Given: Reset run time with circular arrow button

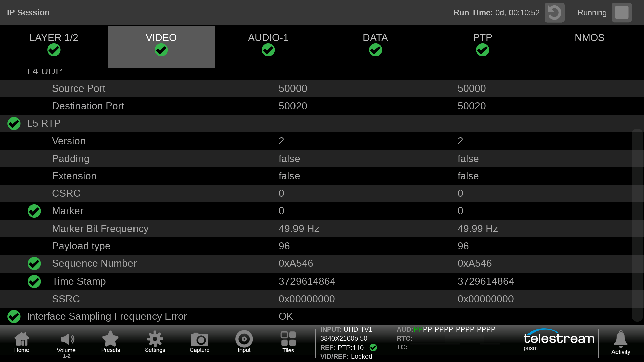Looking at the screenshot, I should pos(554,13).
